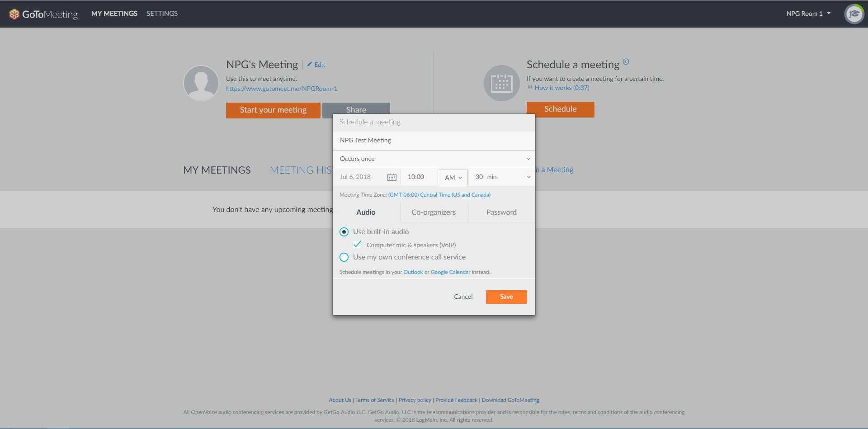Open Privacy policy footer link
Image resolution: width=868 pixels, height=429 pixels.
click(415, 400)
